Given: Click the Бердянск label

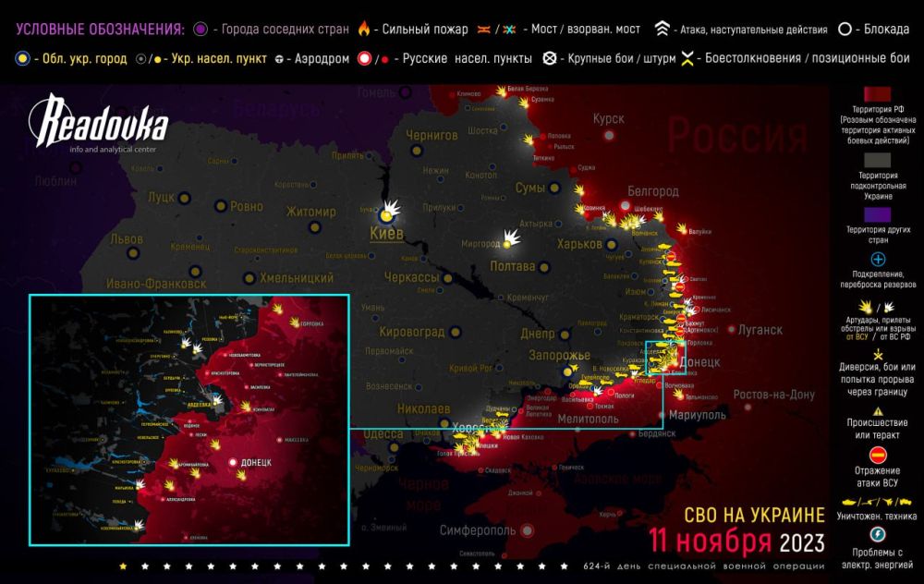Looking at the screenshot, I should tap(657, 433).
